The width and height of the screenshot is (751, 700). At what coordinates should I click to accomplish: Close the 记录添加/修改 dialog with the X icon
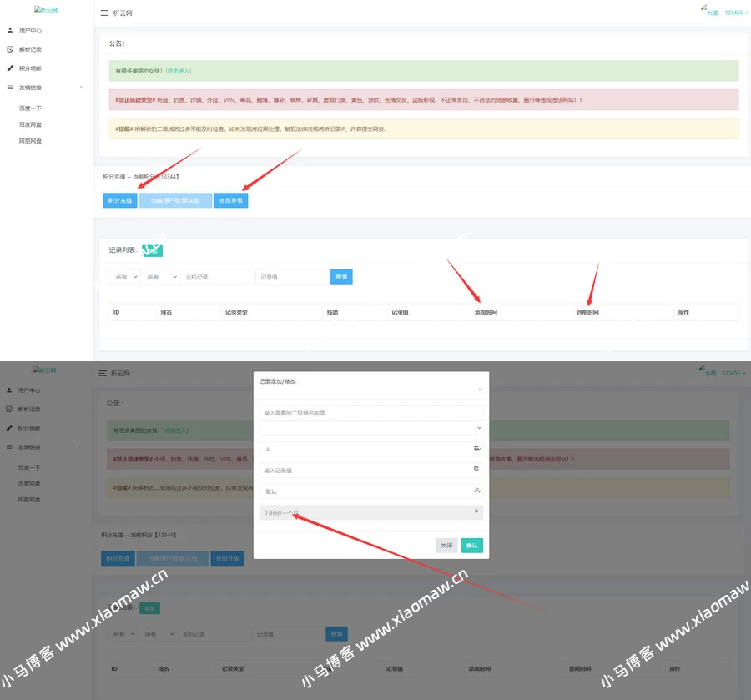tap(479, 390)
